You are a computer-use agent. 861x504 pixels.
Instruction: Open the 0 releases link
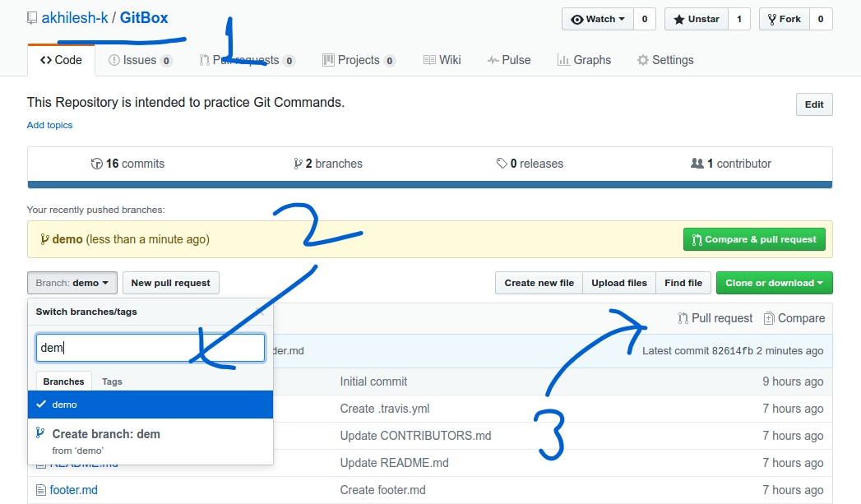pos(530,164)
